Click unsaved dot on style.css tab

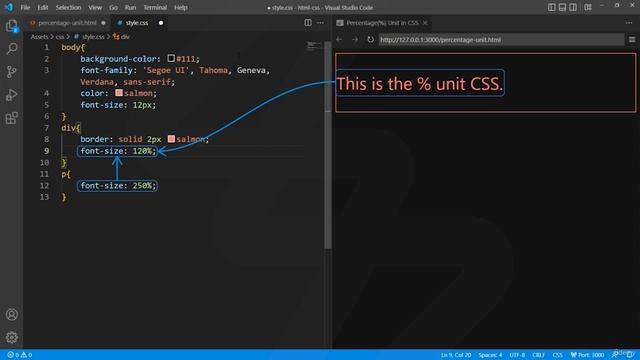click(161, 23)
